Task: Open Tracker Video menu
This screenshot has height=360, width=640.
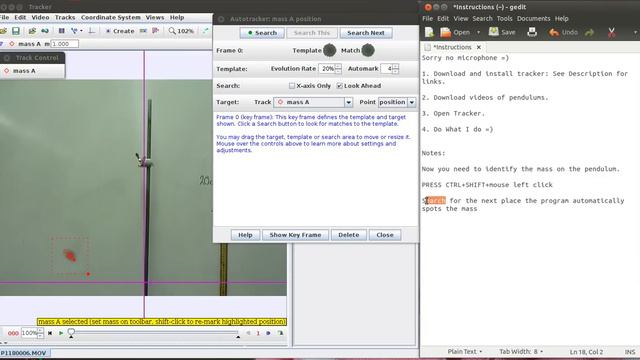Action: (x=40, y=18)
